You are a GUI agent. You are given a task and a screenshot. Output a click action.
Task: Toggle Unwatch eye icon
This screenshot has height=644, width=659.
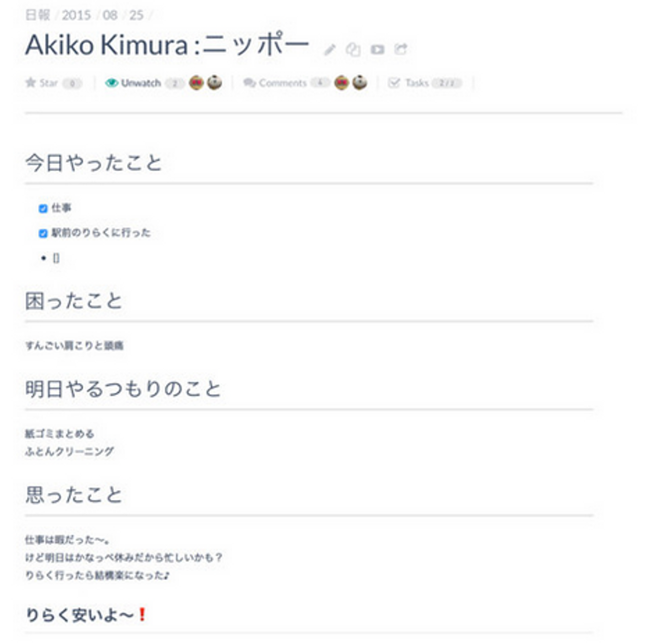111,83
